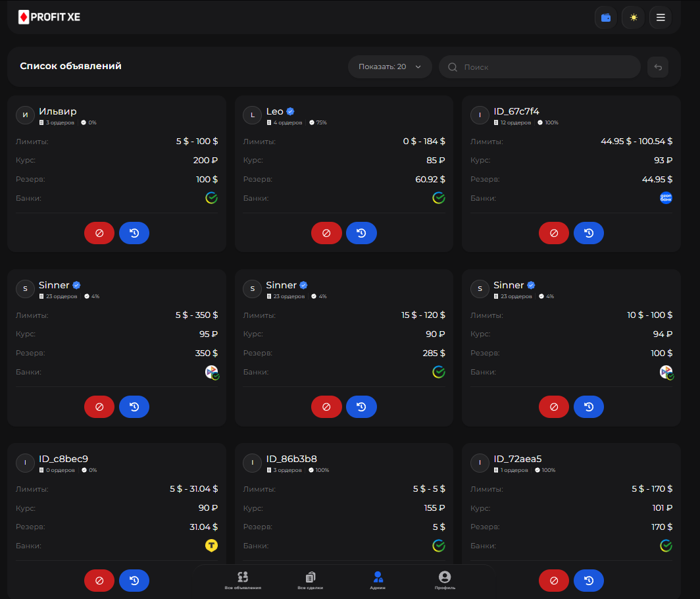This screenshot has height=599, width=700.
Task: Click the Список объявлений heading
Action: pyautogui.click(x=70, y=66)
